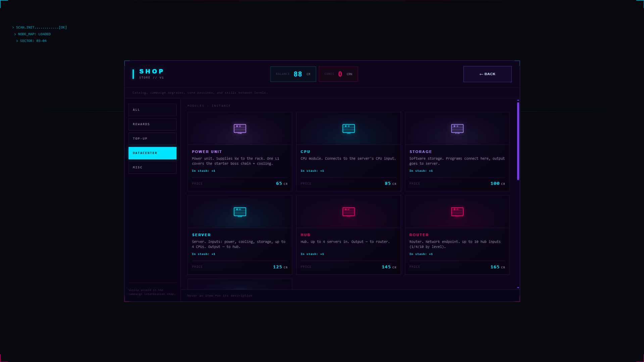The width and height of the screenshot is (644, 362).
Task: Click the Power Unit in-stash count
Action: click(x=204, y=171)
